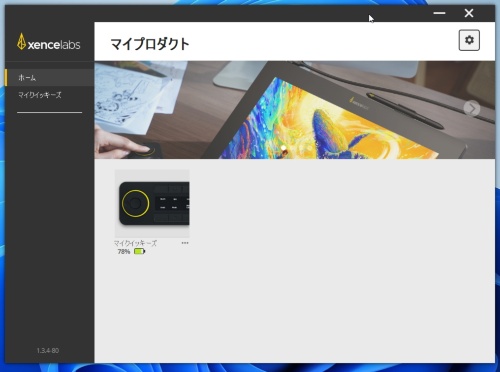Click the tablet promotional banner image
Screen dimensions: 500x372
295,110
